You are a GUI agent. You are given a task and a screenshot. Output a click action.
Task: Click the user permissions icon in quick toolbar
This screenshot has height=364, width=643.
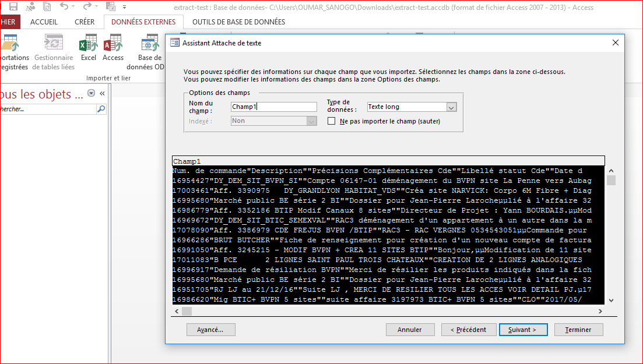tap(30, 6)
